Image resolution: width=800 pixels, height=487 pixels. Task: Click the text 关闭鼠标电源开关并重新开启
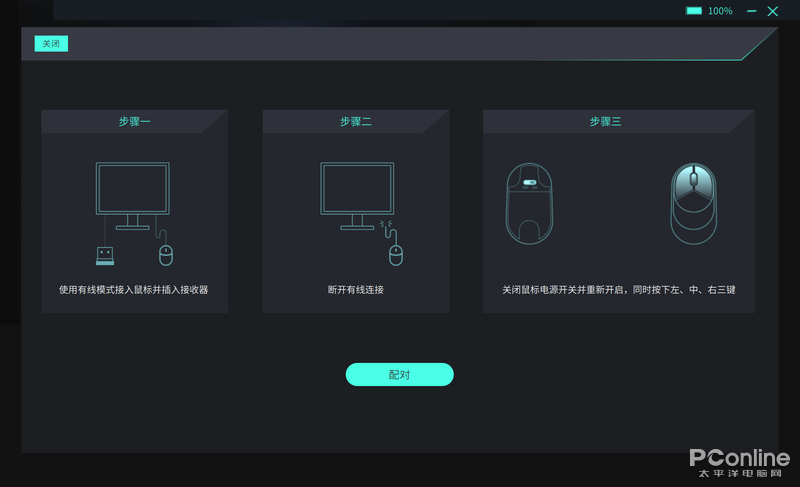(563, 290)
